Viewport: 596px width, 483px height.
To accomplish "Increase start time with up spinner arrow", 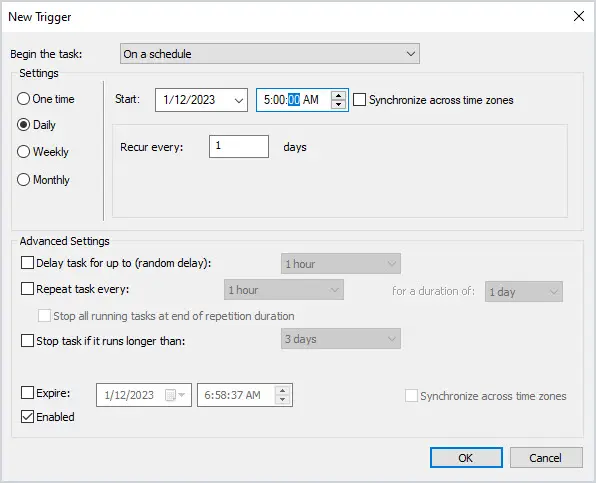I will [x=338, y=95].
